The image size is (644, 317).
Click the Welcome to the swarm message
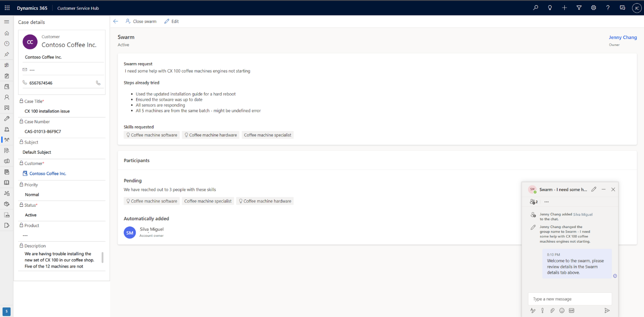pos(577,264)
